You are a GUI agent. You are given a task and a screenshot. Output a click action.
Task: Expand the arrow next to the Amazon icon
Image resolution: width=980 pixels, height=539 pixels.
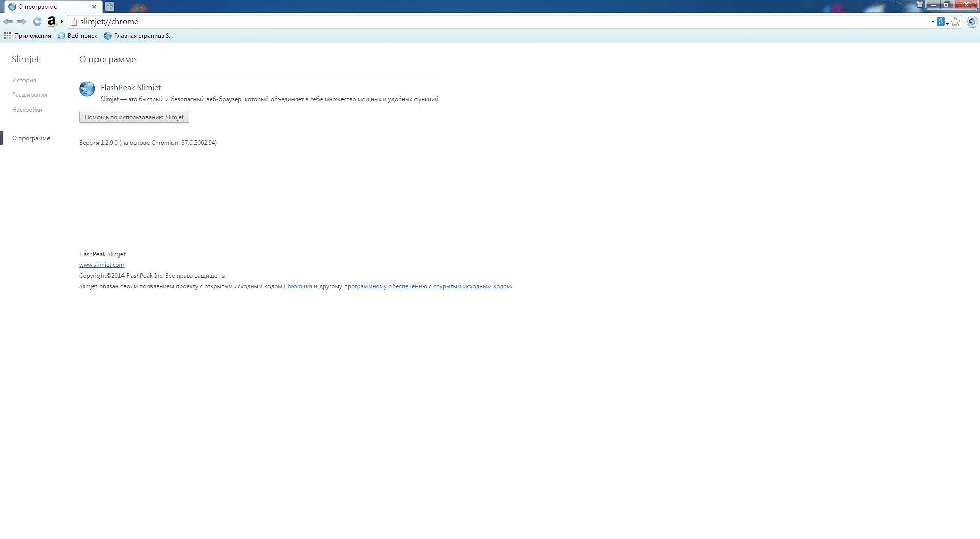pyautogui.click(x=62, y=21)
